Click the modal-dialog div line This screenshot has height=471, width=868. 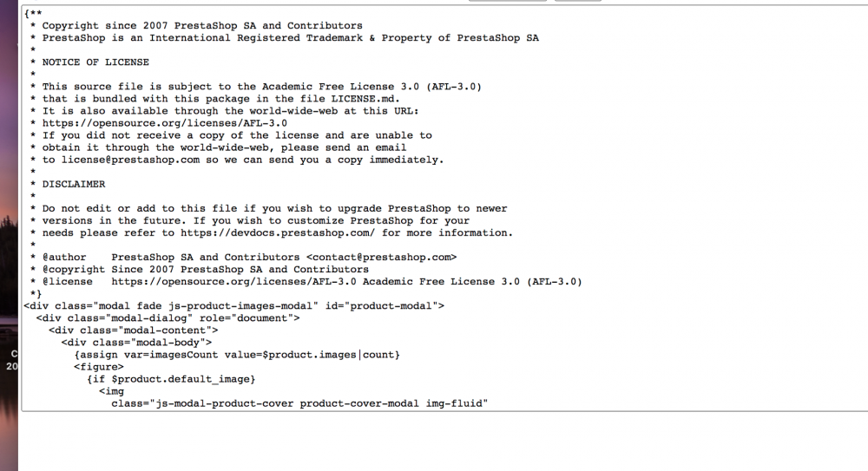(168, 318)
